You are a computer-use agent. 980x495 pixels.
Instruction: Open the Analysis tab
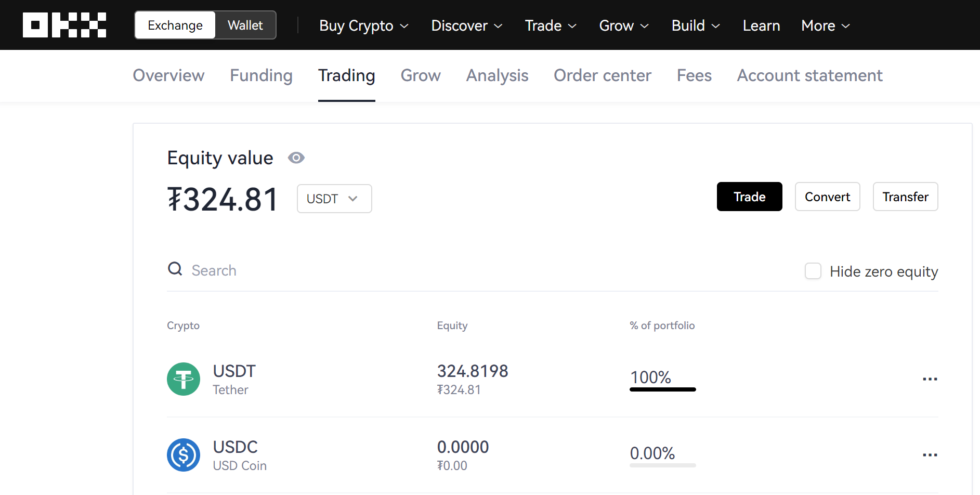pyautogui.click(x=497, y=75)
